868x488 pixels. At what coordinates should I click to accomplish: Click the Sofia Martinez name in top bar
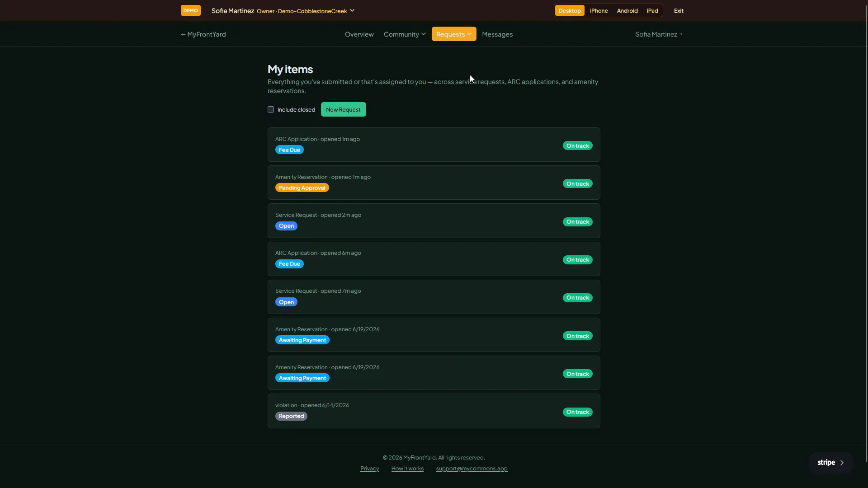pos(233,10)
